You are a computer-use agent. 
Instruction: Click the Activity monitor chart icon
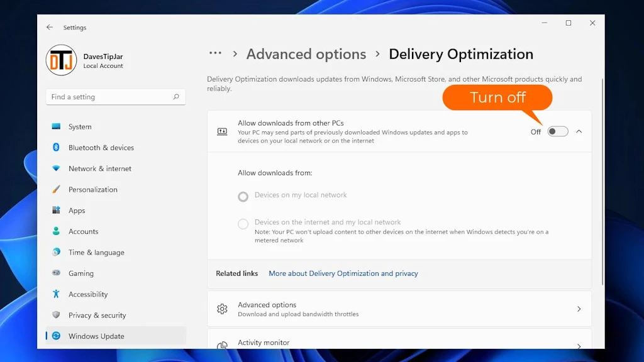coord(222,346)
